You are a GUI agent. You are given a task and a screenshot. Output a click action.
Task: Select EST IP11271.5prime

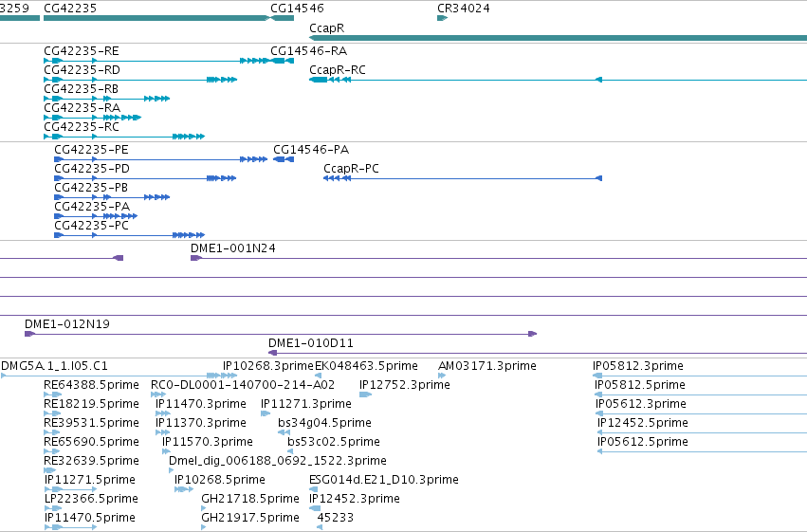click(x=90, y=480)
